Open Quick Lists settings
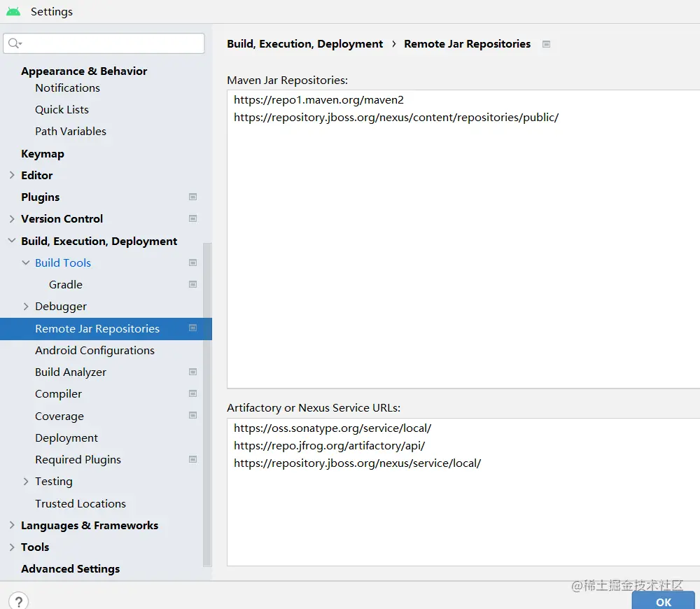The image size is (700, 609). tap(62, 110)
